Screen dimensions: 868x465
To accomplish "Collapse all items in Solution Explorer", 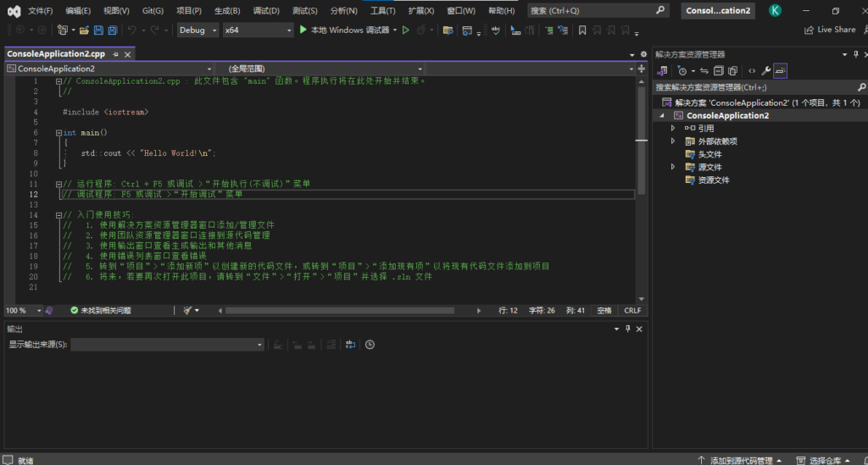I will pos(719,71).
